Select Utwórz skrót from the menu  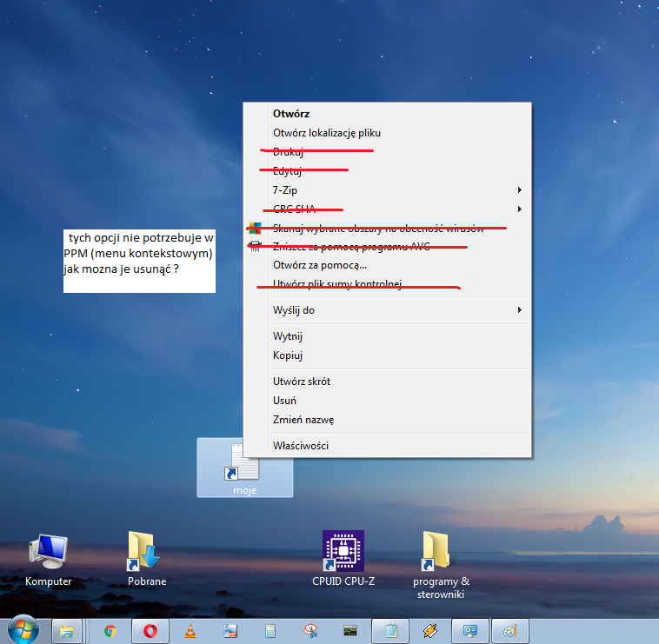(x=302, y=381)
